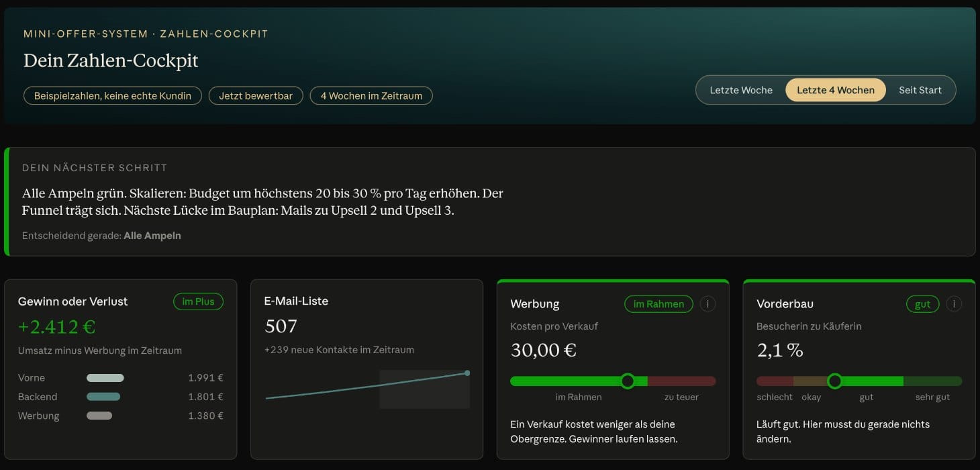
Task: Click the '507' E-Mail-Liste count
Action: 281,326
